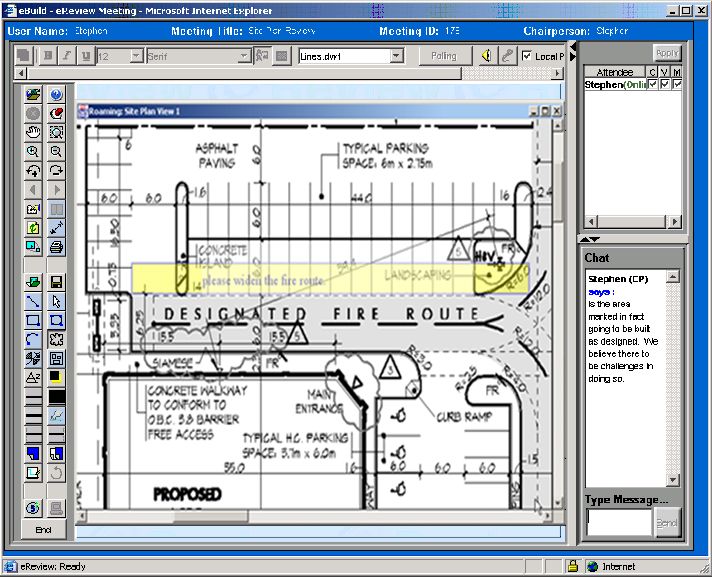Click the zoom out magnifier tool
712x577 pixels.
pyautogui.click(x=56, y=151)
